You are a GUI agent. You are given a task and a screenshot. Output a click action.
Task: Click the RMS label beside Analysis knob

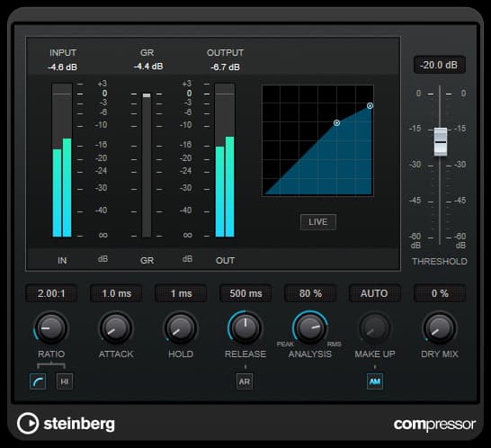(335, 344)
